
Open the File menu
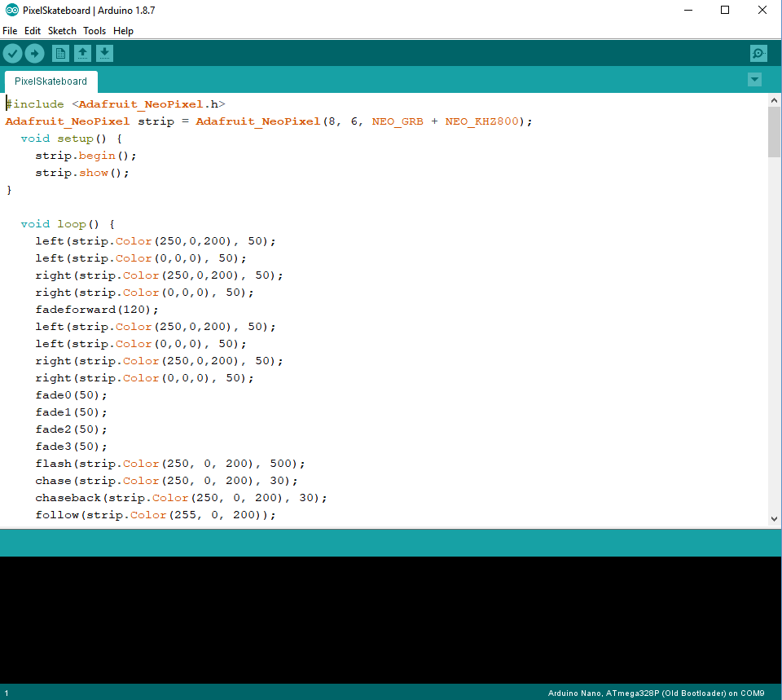pos(10,31)
